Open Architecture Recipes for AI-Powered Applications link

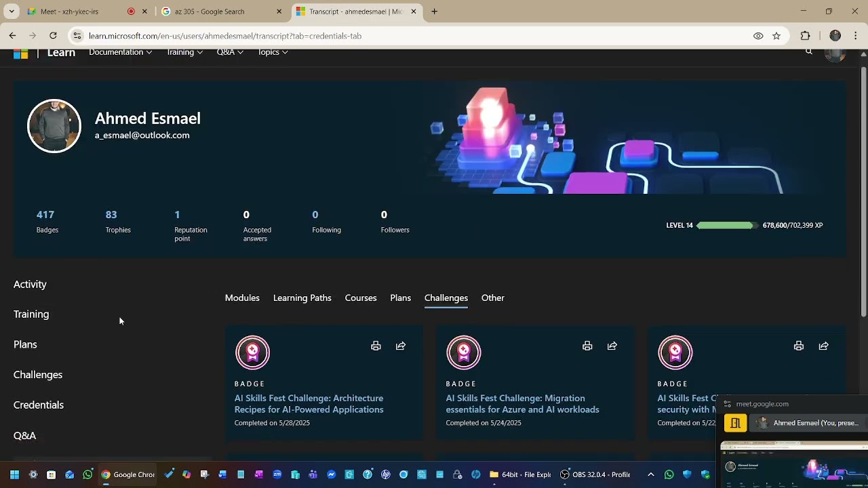point(309,403)
